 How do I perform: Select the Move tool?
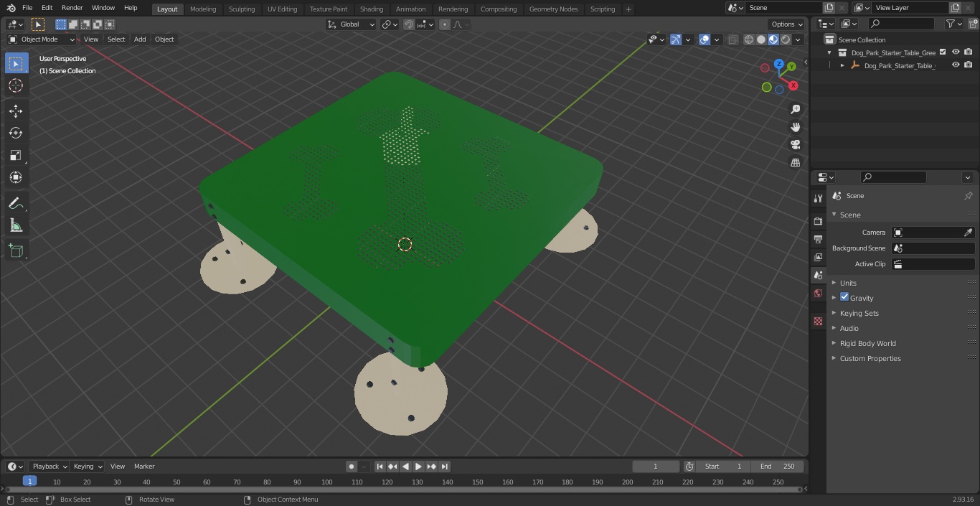point(16,111)
